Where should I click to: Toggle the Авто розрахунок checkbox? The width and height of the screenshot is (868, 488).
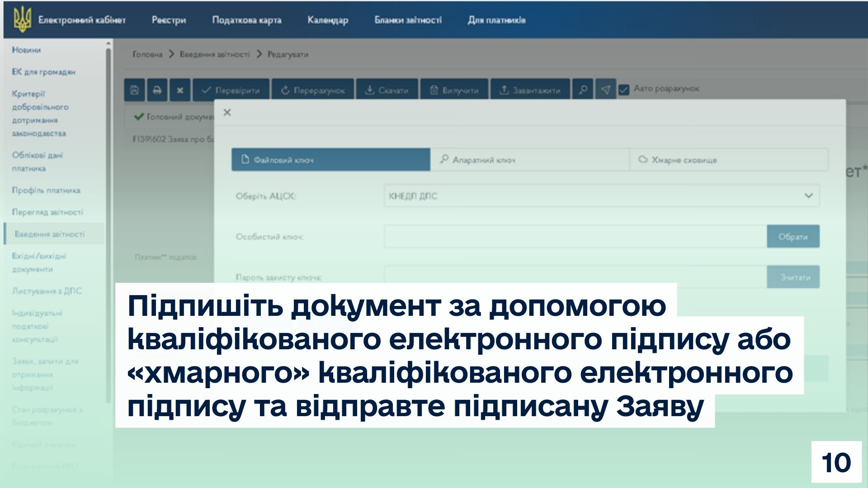(624, 90)
